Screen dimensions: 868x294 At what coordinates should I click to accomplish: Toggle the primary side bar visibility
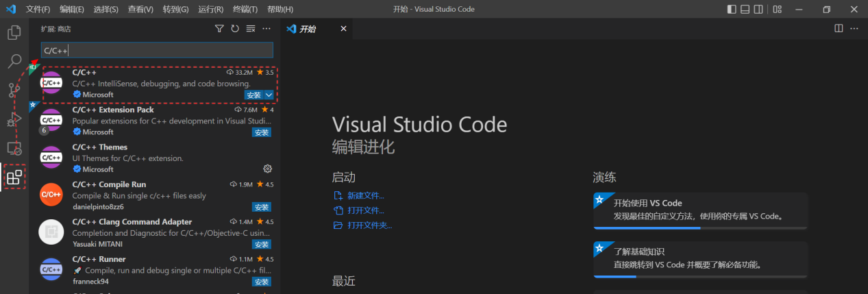pos(732,9)
